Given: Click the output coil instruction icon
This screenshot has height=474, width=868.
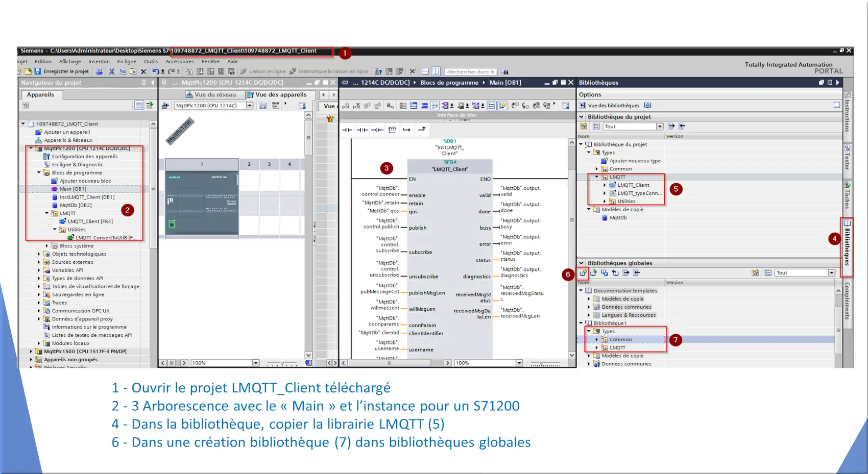Looking at the screenshot, I should tap(377, 130).
